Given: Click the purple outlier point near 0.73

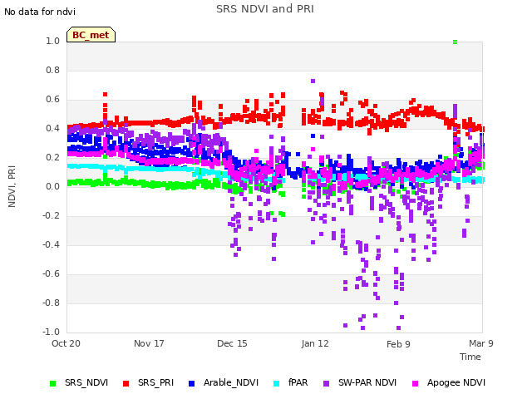Looking at the screenshot, I should click(x=313, y=81).
